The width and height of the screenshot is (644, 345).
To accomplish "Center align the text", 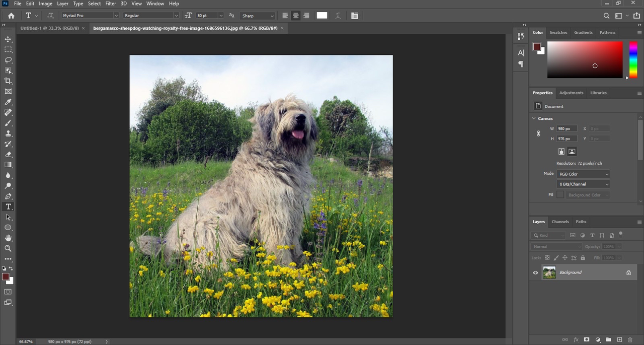I will click(x=296, y=16).
